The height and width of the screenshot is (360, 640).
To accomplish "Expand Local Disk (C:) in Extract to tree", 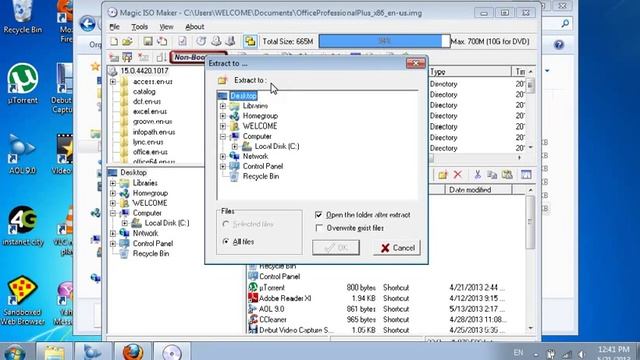I will click(235, 146).
